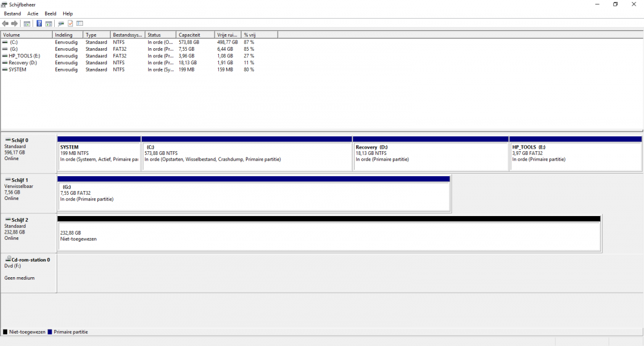Click the list view settings toolbar icon

(x=80, y=23)
